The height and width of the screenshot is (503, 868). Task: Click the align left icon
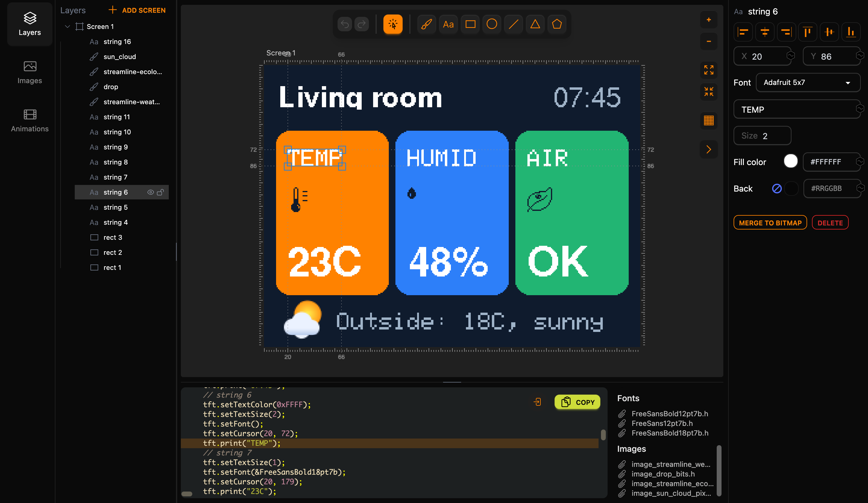click(743, 32)
